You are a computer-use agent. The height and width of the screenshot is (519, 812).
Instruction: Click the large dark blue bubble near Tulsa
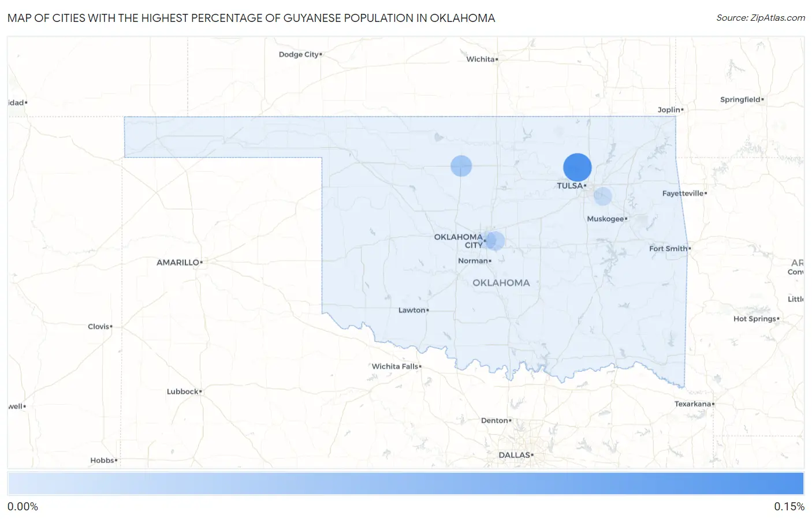pos(578,167)
